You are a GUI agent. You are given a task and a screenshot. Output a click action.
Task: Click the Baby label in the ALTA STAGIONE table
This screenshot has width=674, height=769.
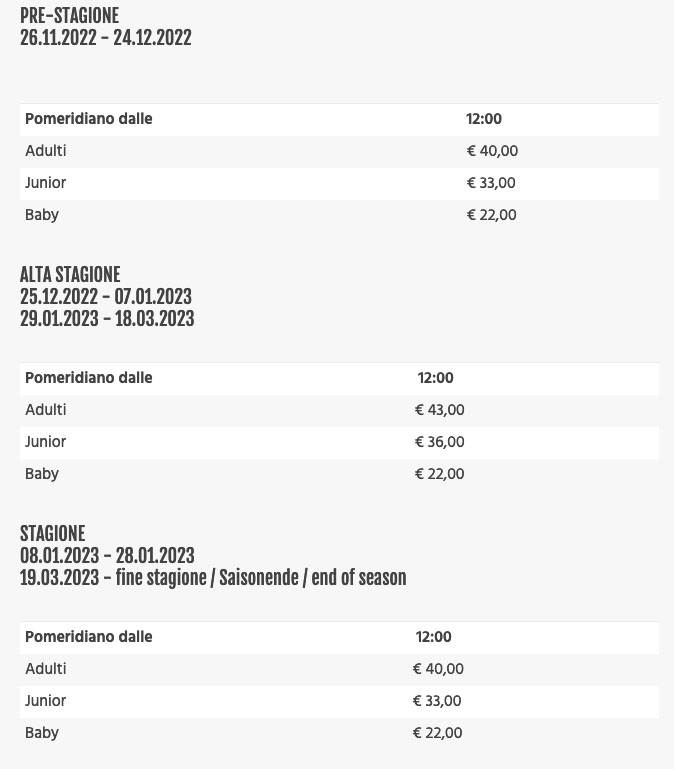pos(42,474)
